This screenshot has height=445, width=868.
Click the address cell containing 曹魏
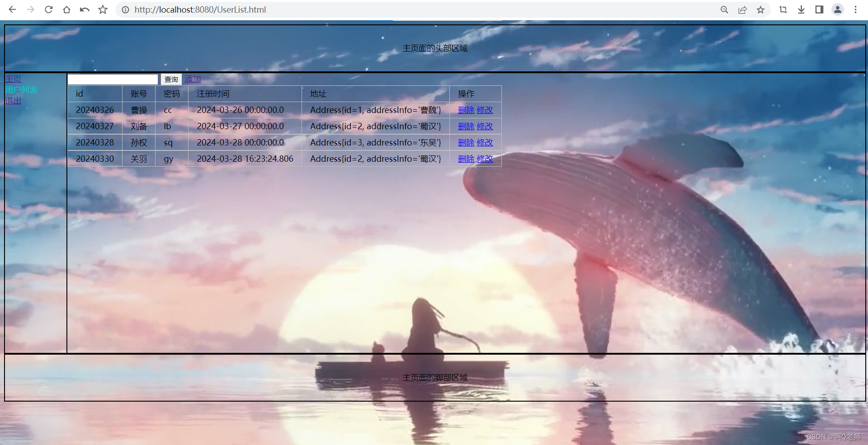point(376,110)
